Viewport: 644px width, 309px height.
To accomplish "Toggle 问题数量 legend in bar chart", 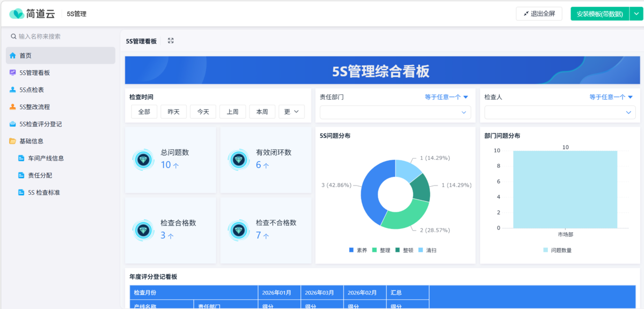I will [557, 250].
